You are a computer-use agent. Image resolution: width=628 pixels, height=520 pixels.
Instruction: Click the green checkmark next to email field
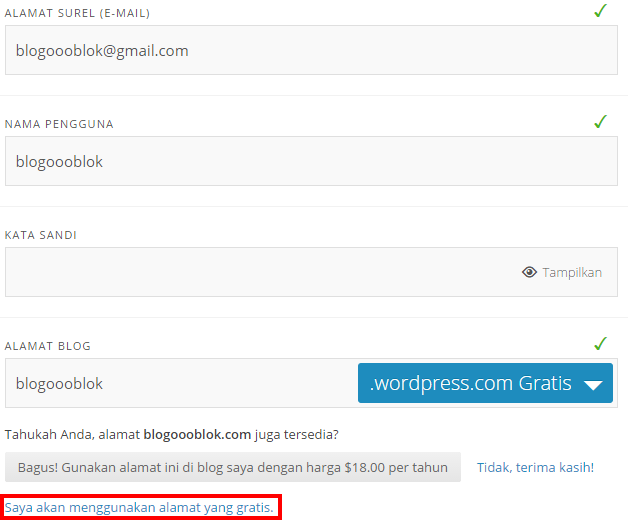[600, 10]
